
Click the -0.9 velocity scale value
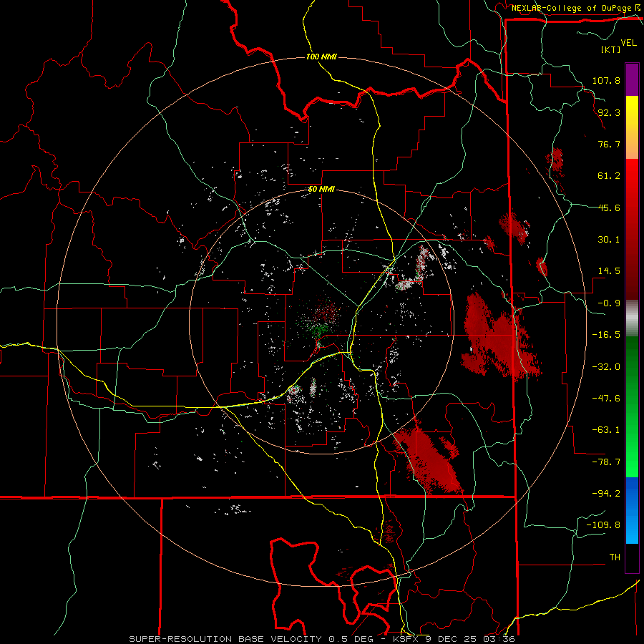(x=609, y=303)
